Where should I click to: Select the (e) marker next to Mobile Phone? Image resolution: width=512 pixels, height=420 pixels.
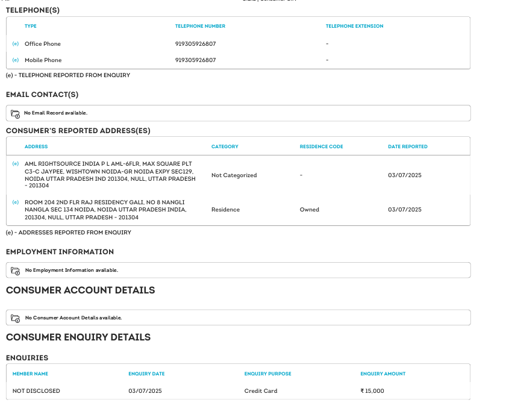(x=16, y=60)
